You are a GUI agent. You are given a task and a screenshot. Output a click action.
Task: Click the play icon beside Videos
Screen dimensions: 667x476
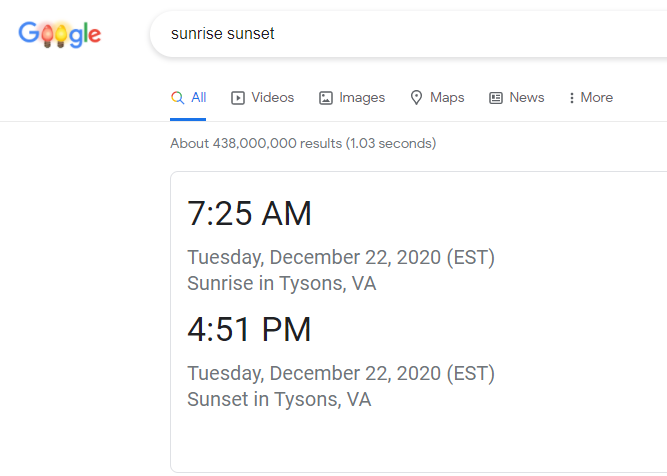(x=238, y=98)
